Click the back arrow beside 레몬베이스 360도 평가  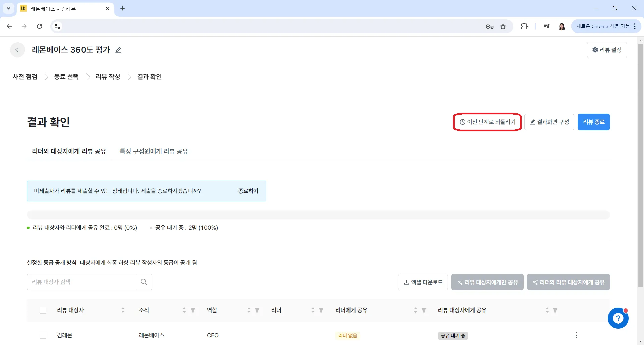pos(18,50)
